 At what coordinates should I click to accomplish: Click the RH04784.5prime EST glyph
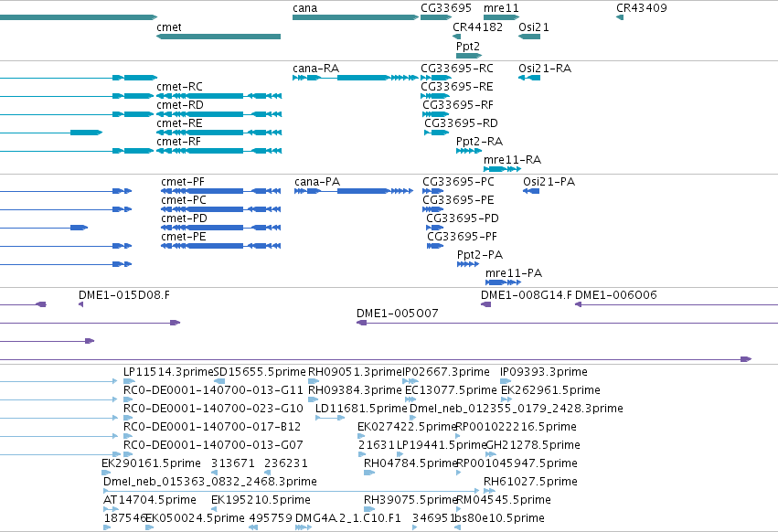pyautogui.click(x=369, y=473)
